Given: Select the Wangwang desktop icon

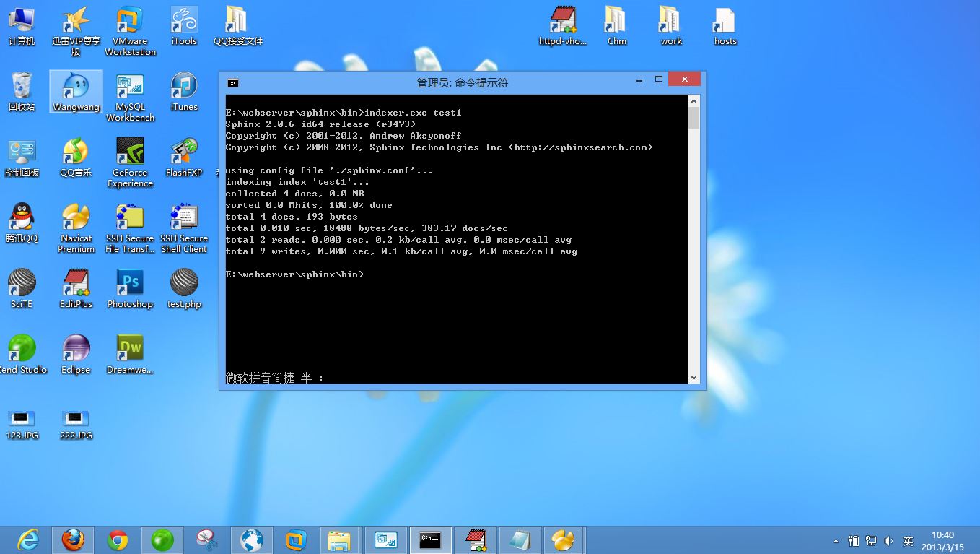Looking at the screenshot, I should click(76, 91).
